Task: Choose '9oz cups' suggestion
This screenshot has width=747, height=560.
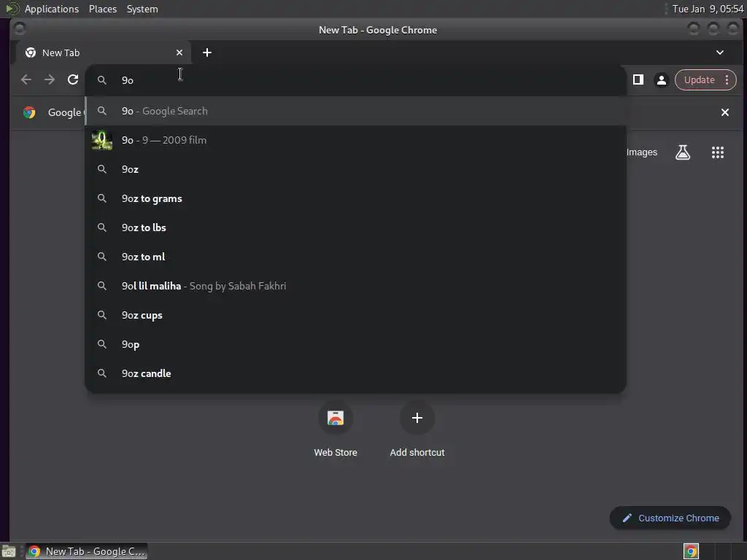Action: (x=355, y=315)
